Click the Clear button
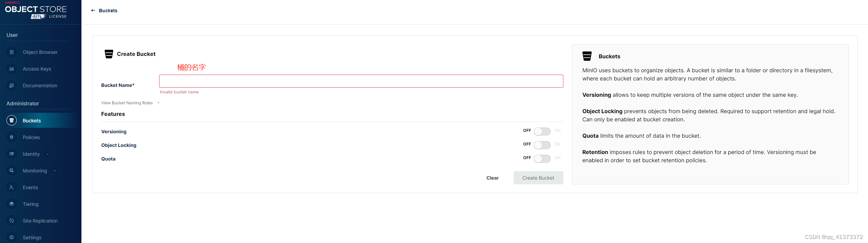Viewport: 868px width, 243px height. (x=492, y=178)
